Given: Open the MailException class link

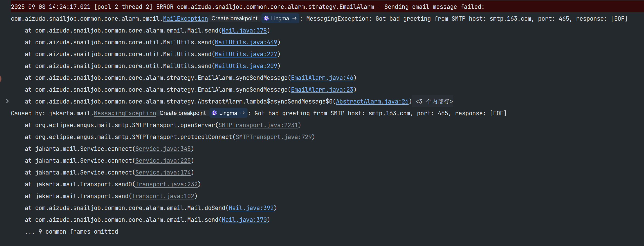Looking at the screenshot, I should tap(185, 19).
